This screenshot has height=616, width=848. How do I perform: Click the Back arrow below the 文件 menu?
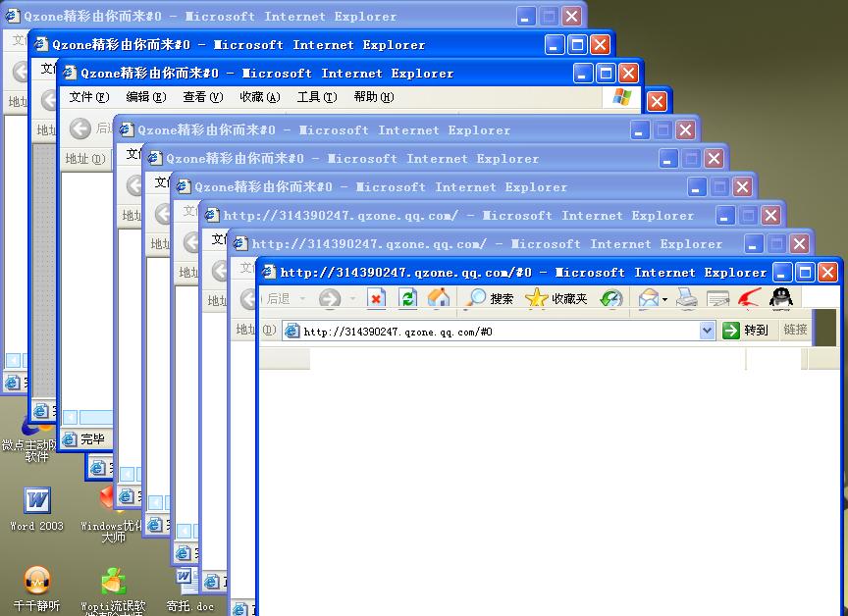pos(80,128)
